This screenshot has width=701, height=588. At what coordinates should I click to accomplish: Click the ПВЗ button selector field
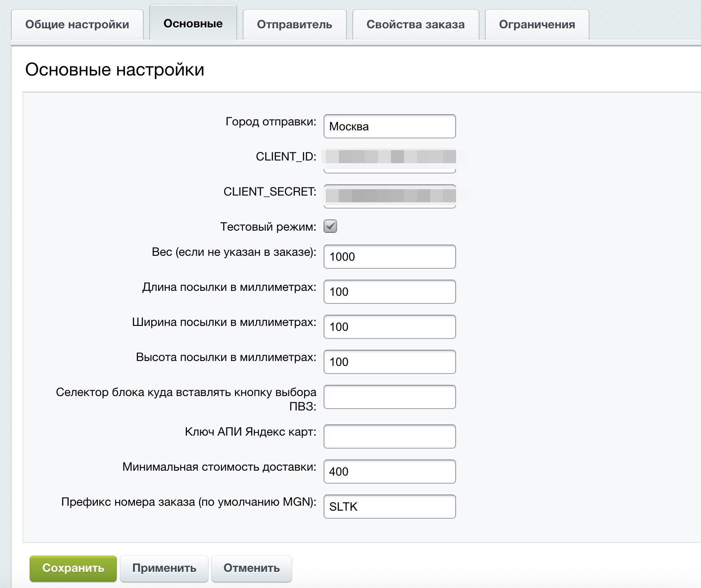click(x=389, y=397)
